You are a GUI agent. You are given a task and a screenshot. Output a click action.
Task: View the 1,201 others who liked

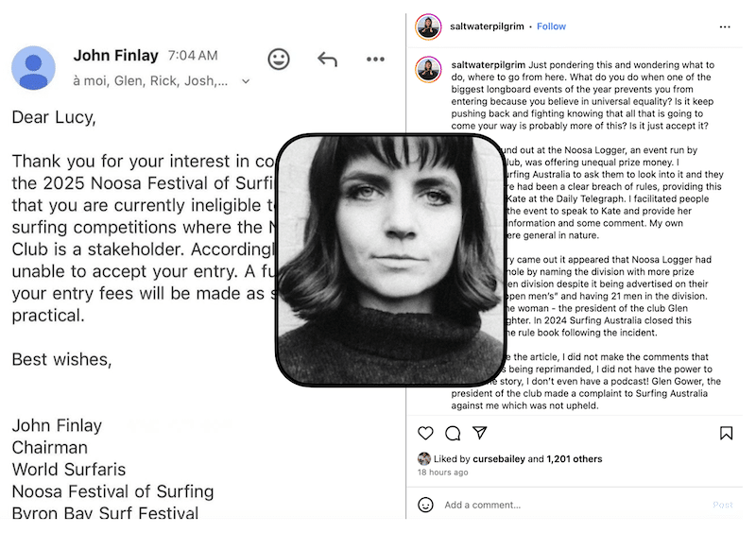[575, 459]
